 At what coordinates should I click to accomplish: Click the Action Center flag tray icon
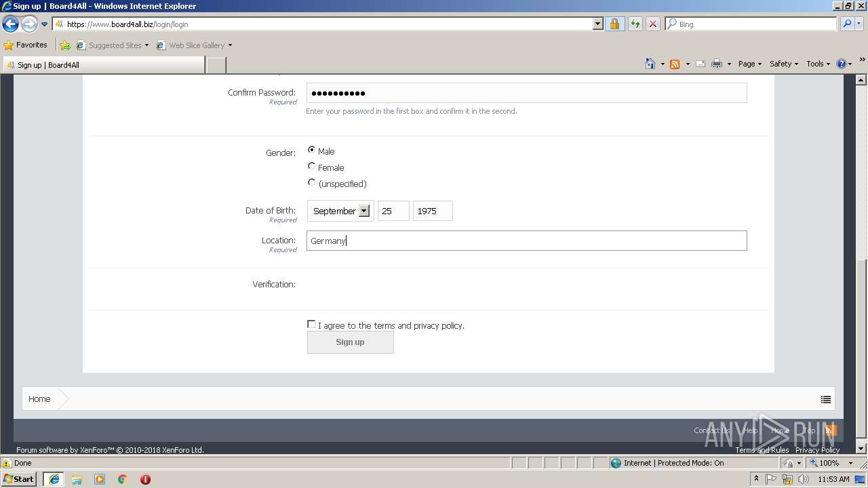(x=772, y=479)
